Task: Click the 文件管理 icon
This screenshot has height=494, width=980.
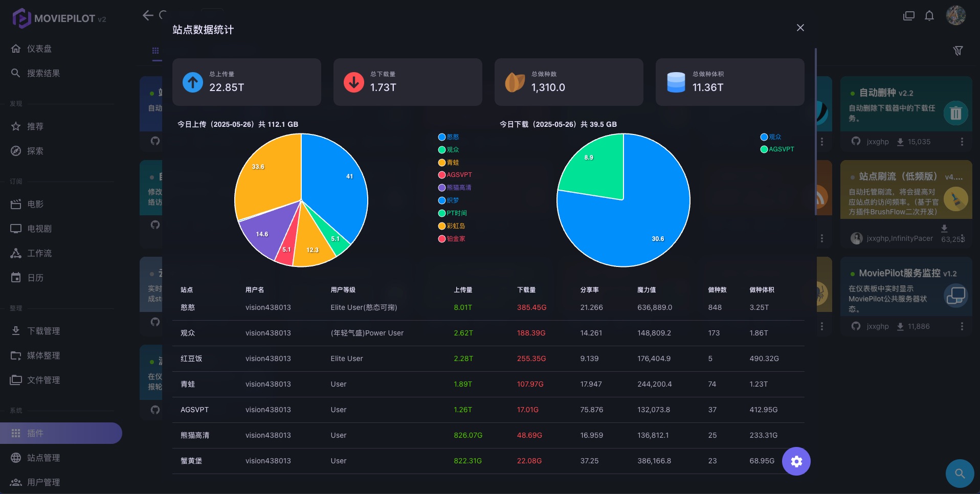Action: [x=16, y=380]
